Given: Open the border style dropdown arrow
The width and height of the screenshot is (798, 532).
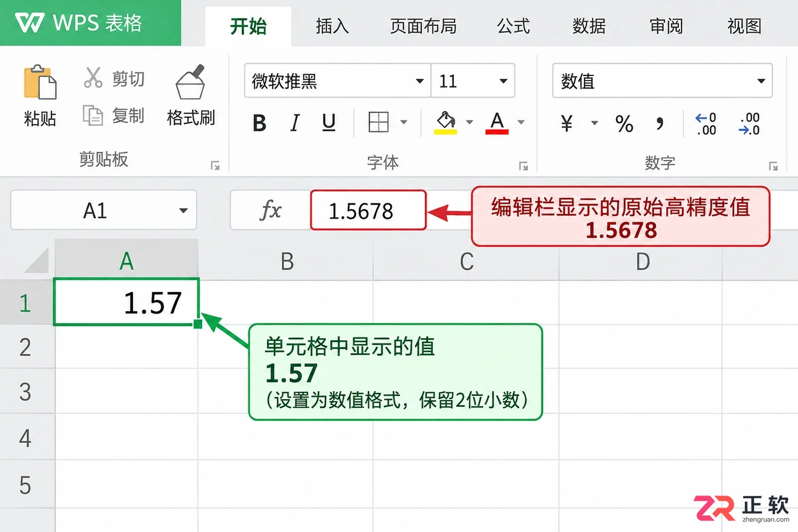Looking at the screenshot, I should (x=404, y=122).
